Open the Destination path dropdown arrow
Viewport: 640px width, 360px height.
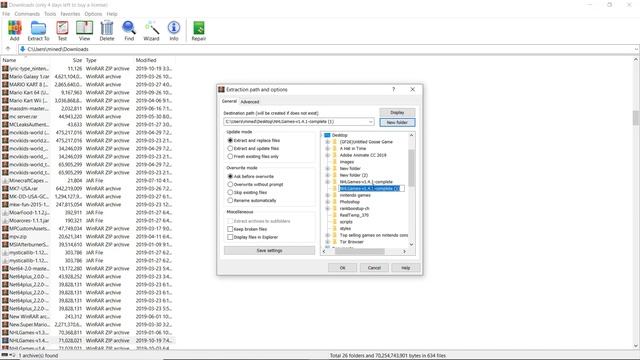[x=370, y=122]
